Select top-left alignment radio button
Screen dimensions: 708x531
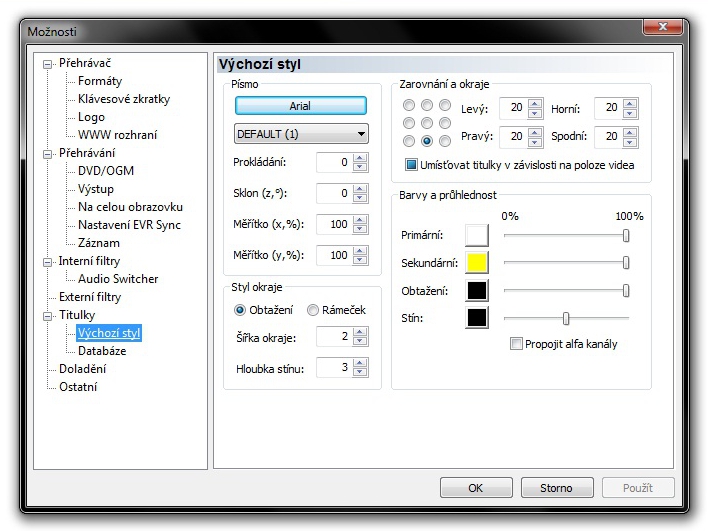click(x=409, y=105)
